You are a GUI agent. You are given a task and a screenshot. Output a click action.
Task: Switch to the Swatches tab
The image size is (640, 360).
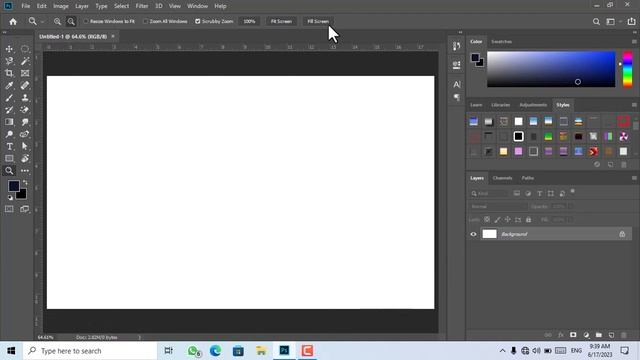tap(501, 42)
